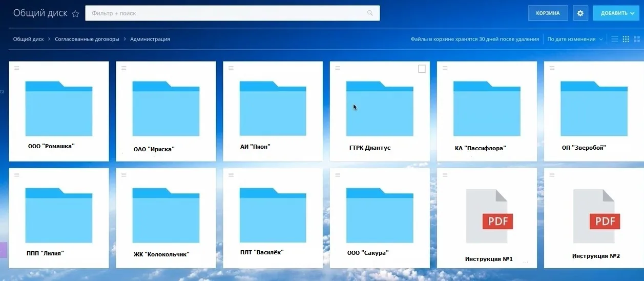Image resolution: width=644 pixels, height=281 pixels.
Task: Select file name Инструкция №2
Action: pos(596,255)
